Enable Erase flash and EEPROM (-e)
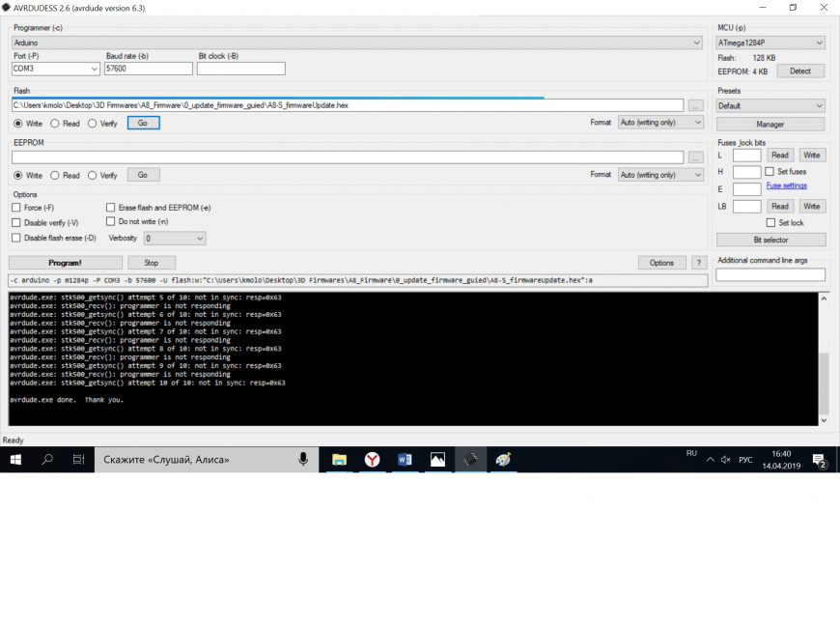This screenshot has height=625, width=840. (x=110, y=207)
